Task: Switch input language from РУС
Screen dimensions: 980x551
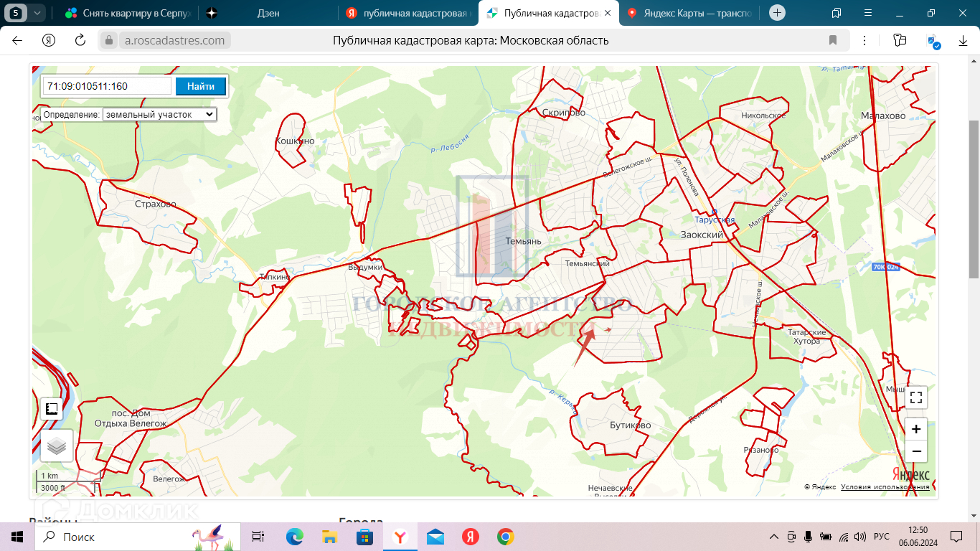Action: tap(882, 537)
